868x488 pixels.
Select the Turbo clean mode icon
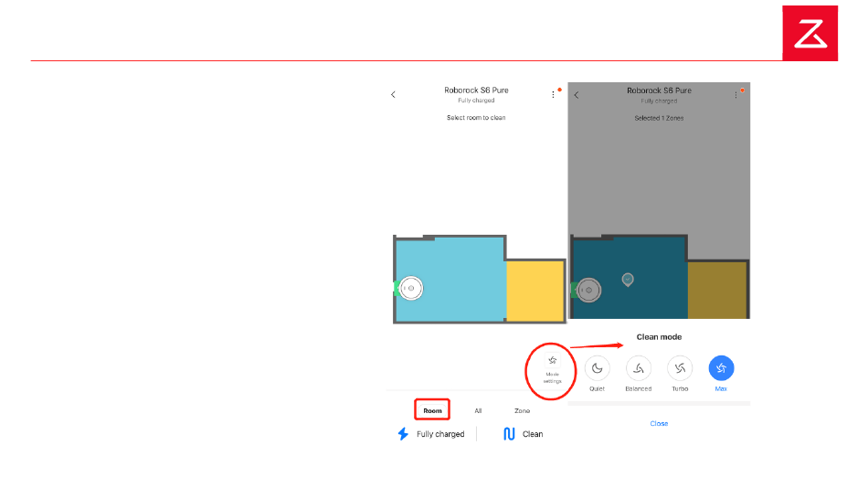click(x=680, y=368)
